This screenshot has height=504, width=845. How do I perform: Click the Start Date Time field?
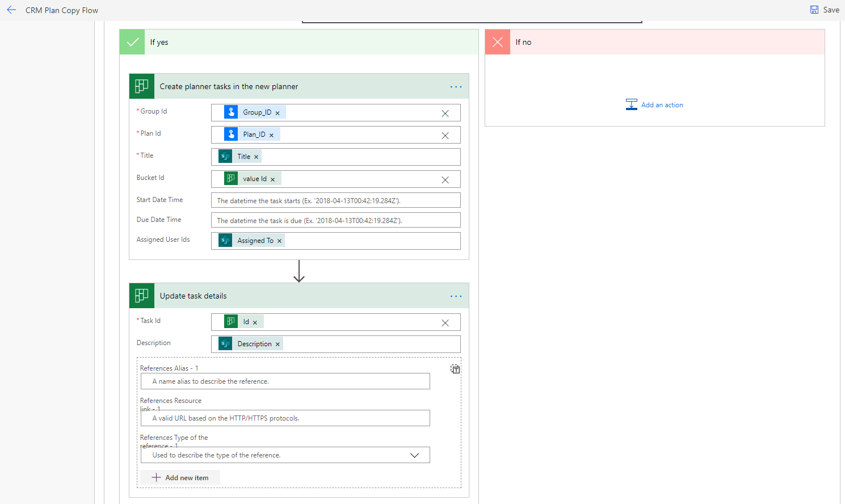pyautogui.click(x=335, y=200)
